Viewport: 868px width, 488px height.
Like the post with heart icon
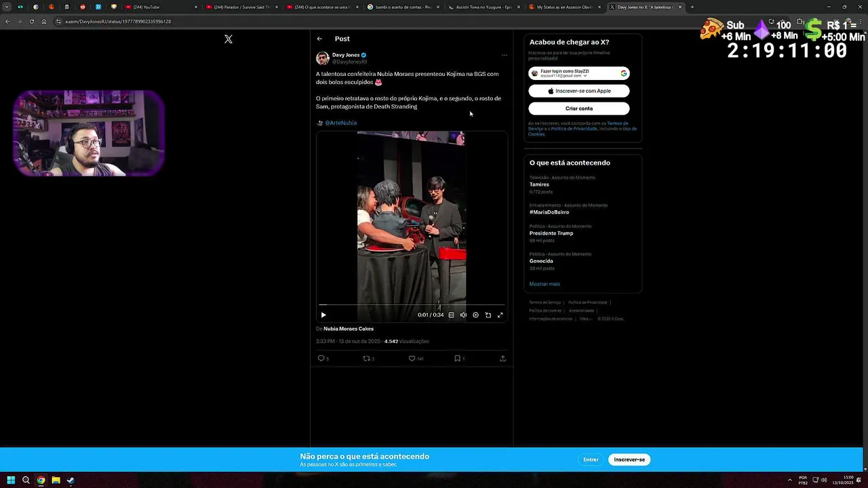pyautogui.click(x=412, y=358)
